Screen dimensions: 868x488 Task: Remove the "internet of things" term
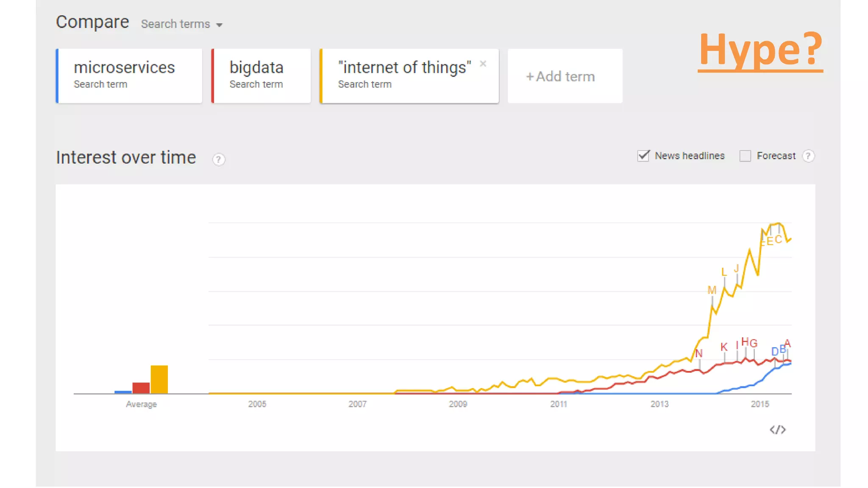483,64
